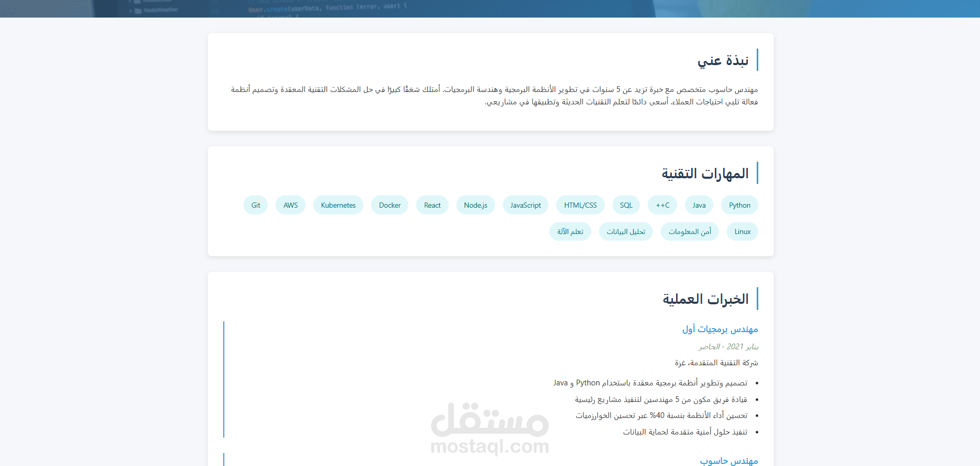Screen dimensions: 980x466
Task: Select the HTML/CSS skill tag
Action: pyautogui.click(x=580, y=205)
